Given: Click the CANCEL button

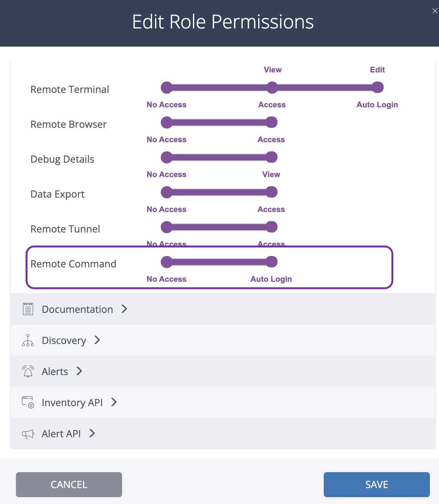Looking at the screenshot, I should click(x=69, y=485).
